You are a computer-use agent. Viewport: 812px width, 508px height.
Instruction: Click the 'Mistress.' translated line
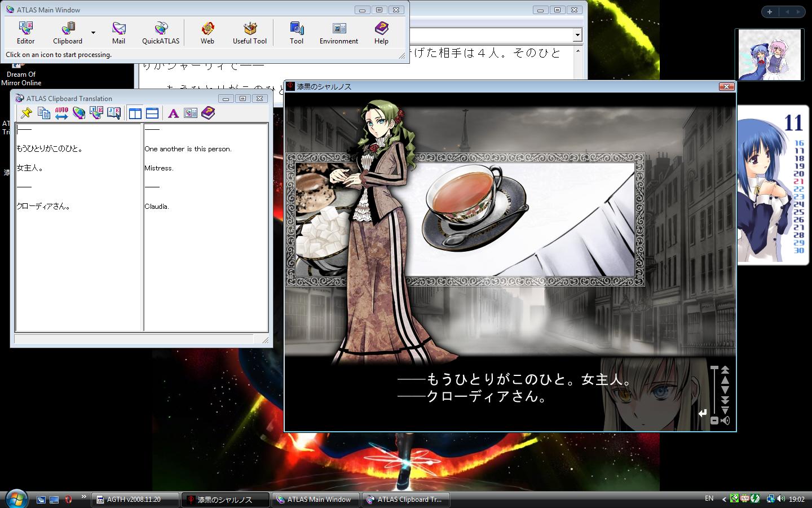[x=159, y=168]
